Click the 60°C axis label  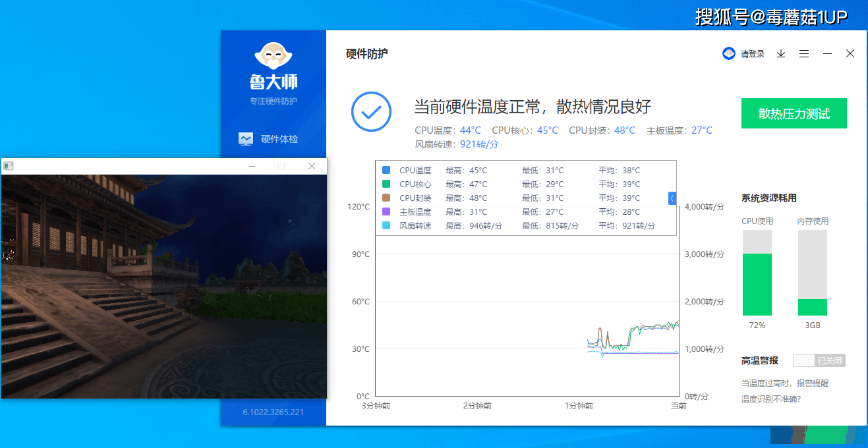[x=361, y=301]
